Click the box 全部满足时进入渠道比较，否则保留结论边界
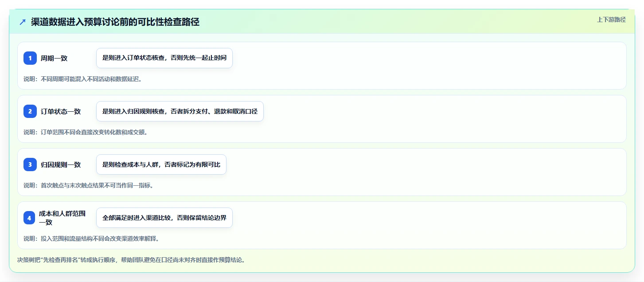The width and height of the screenshot is (644, 282). [x=164, y=218]
